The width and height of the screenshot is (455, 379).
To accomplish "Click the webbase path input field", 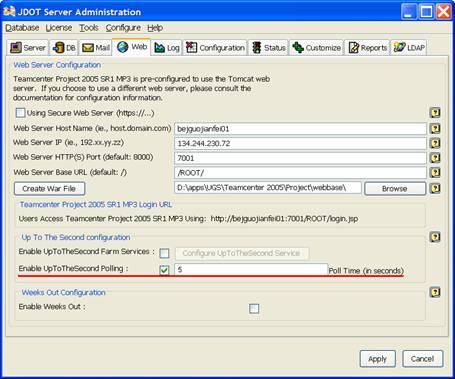I will [268, 188].
